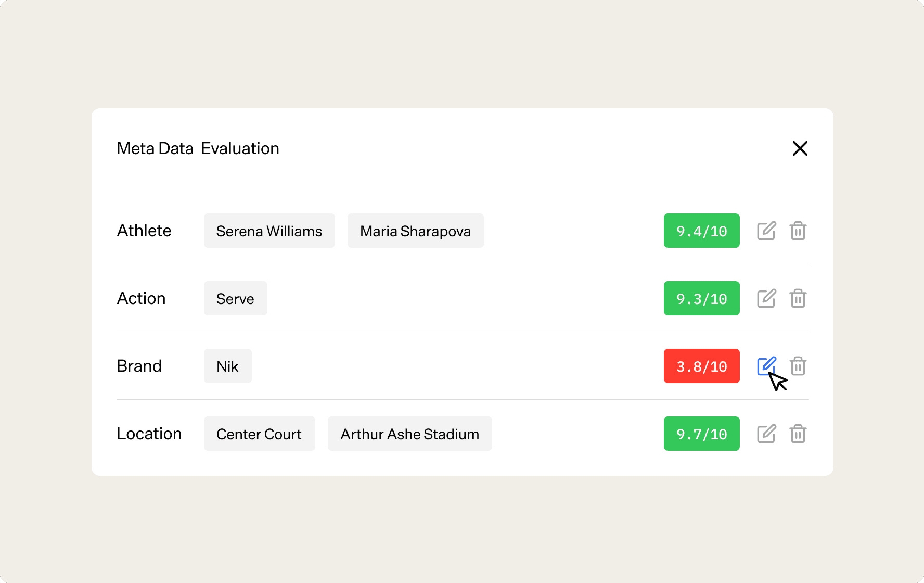Image resolution: width=924 pixels, height=583 pixels.
Task: Select the Serena Williams tag
Action: (269, 231)
